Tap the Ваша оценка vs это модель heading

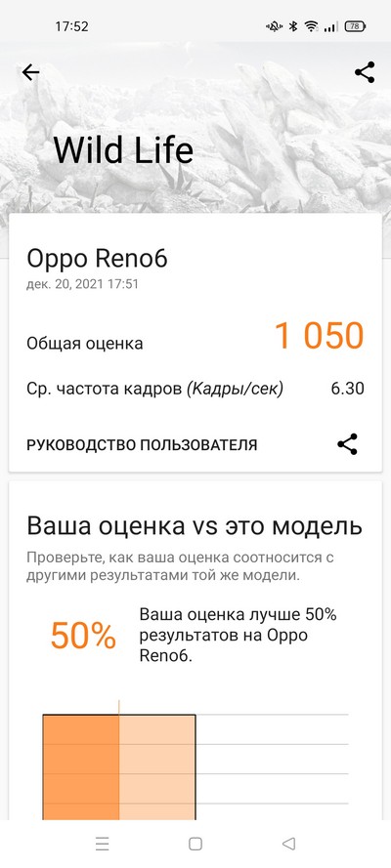tap(195, 526)
